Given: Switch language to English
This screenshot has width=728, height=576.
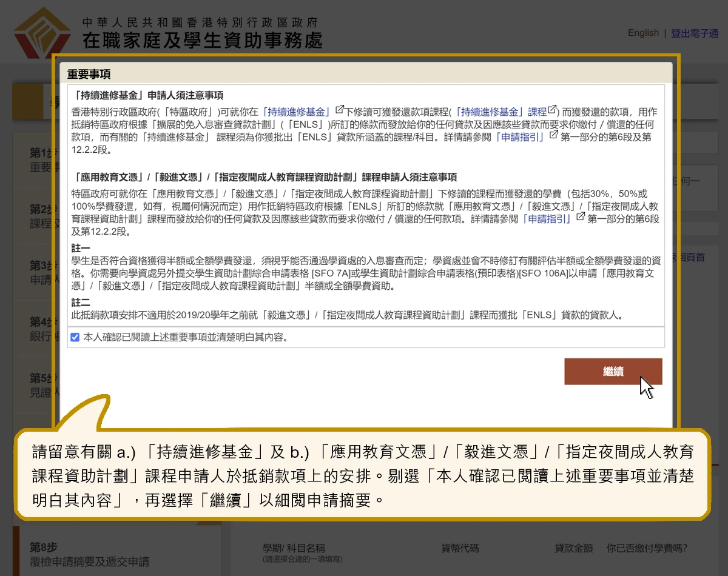Looking at the screenshot, I should pos(643,33).
